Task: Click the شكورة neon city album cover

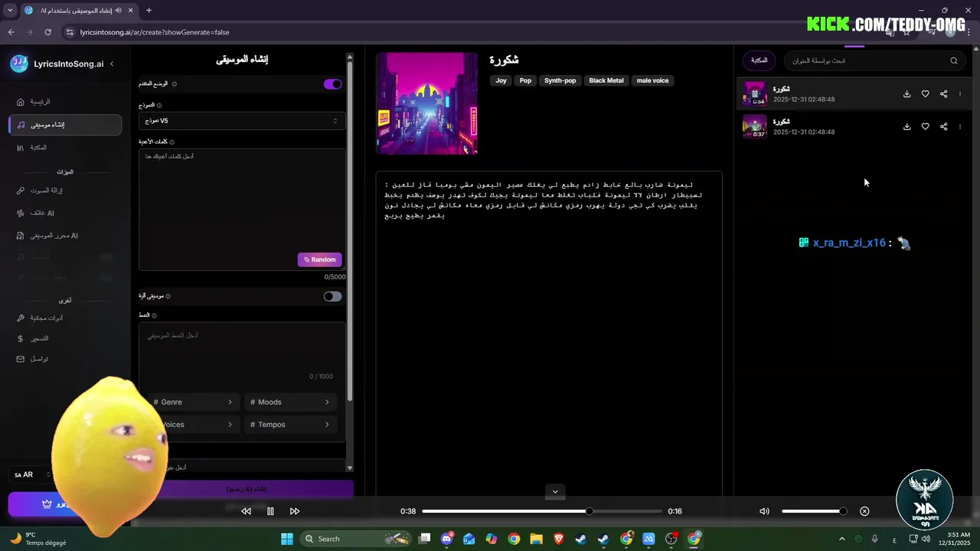Action: 426,103
